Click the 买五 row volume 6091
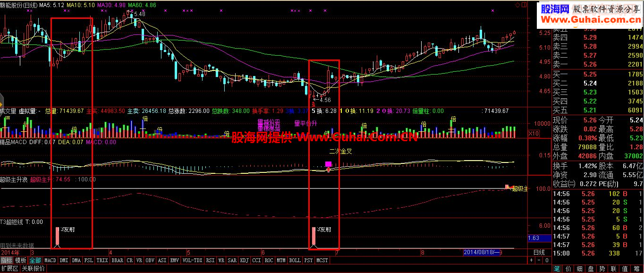 point(635,110)
